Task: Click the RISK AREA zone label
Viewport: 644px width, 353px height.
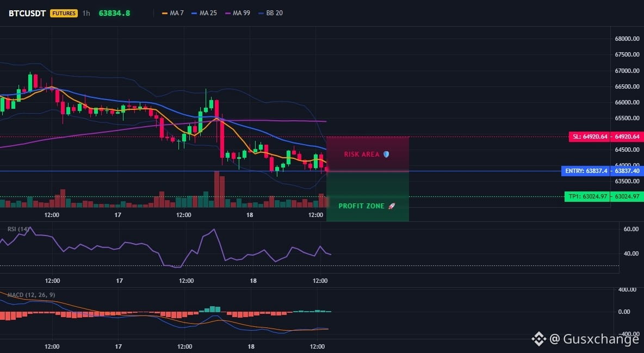Action: [367, 154]
